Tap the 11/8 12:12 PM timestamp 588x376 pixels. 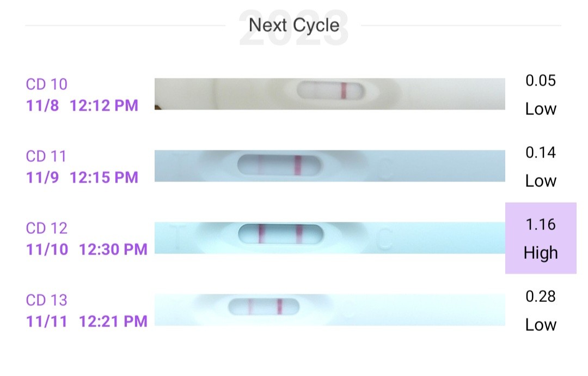82,105
